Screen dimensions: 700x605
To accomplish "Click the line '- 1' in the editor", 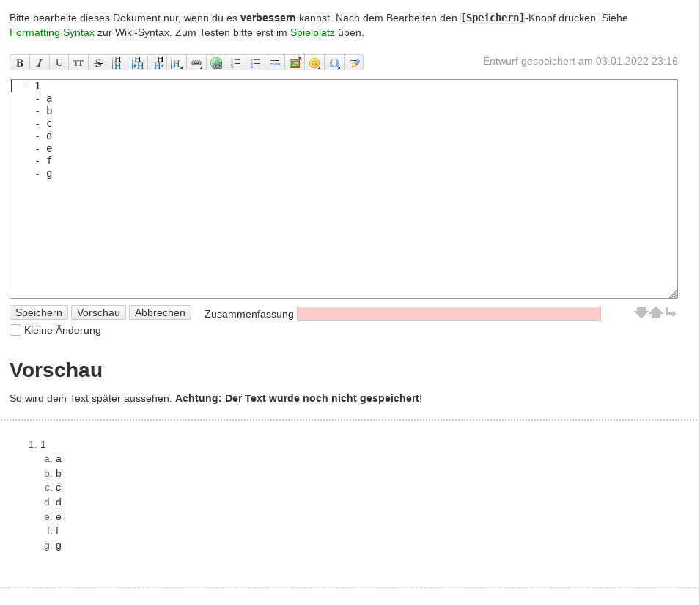I will pos(32,86).
